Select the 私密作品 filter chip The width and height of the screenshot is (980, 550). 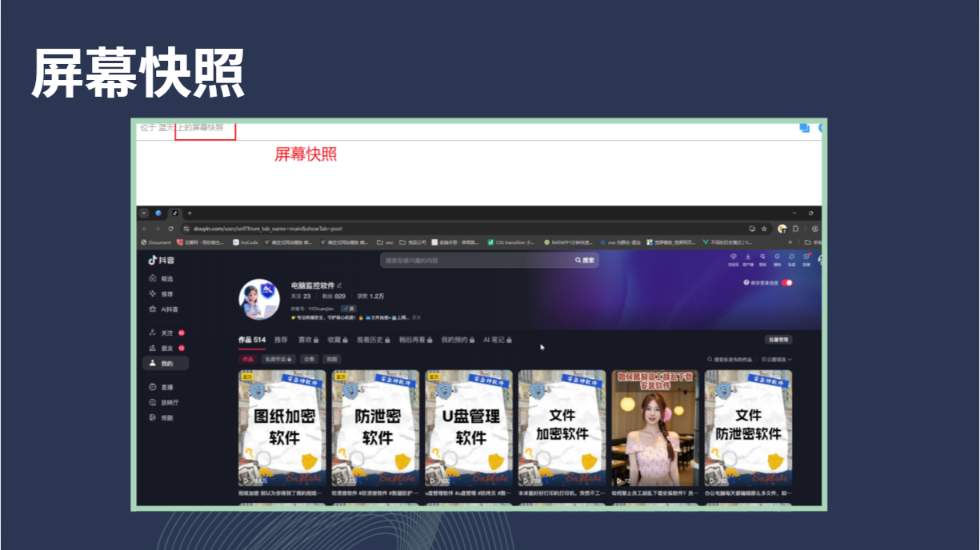pos(278,359)
